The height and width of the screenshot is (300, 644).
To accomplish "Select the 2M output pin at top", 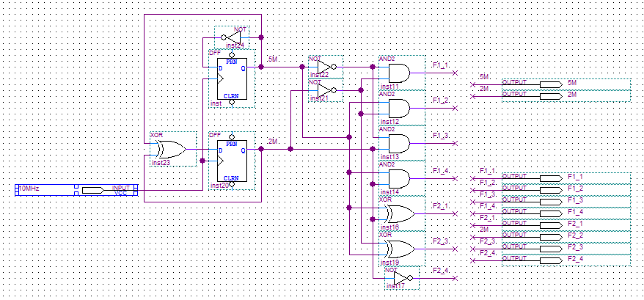I will pos(566,96).
